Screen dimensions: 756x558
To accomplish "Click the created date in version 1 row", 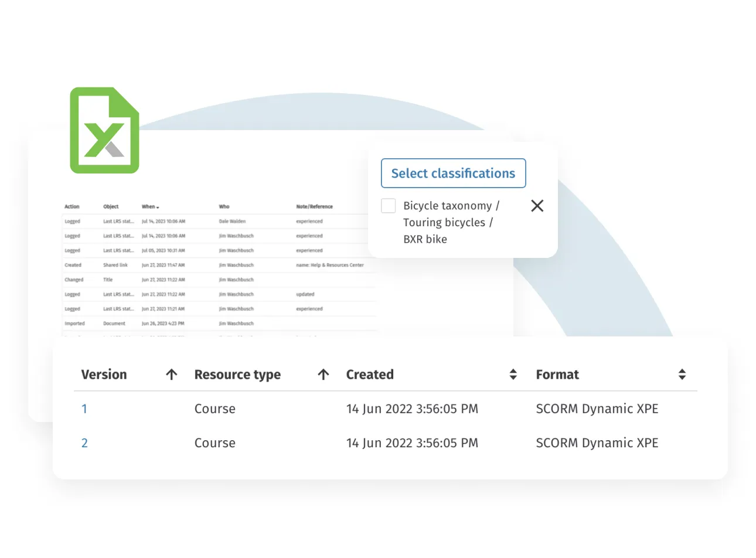I will click(x=412, y=409).
